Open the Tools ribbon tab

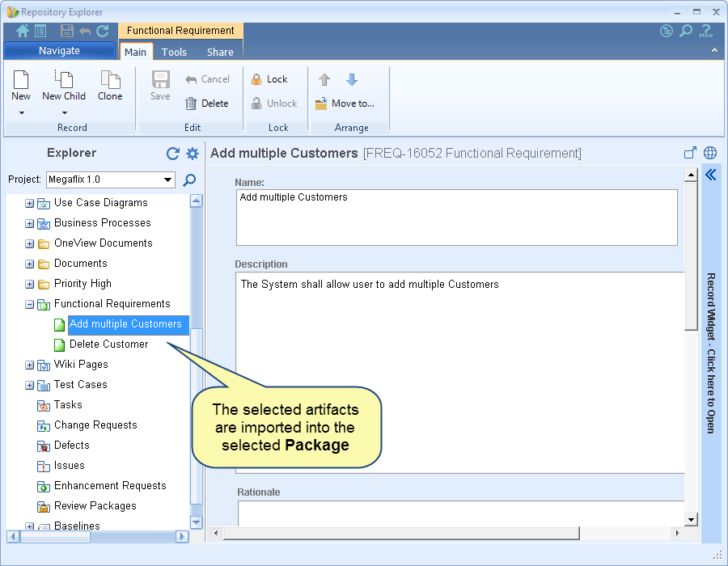click(x=174, y=52)
